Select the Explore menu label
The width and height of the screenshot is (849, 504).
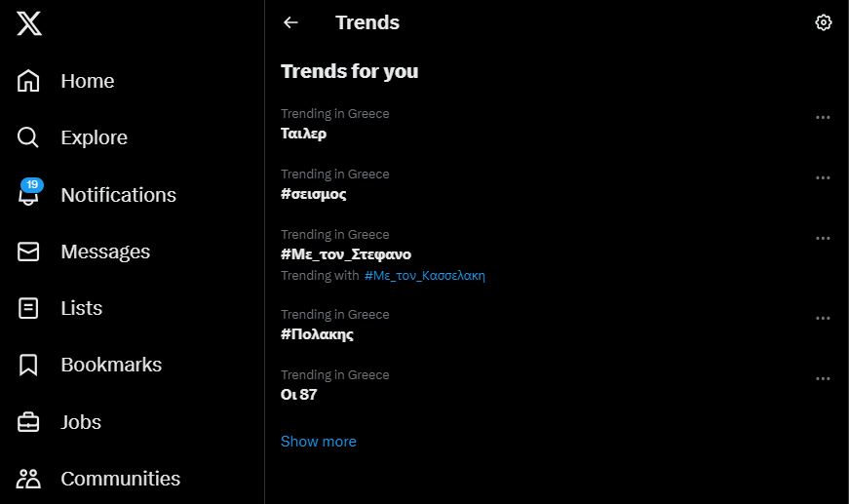pyautogui.click(x=94, y=137)
